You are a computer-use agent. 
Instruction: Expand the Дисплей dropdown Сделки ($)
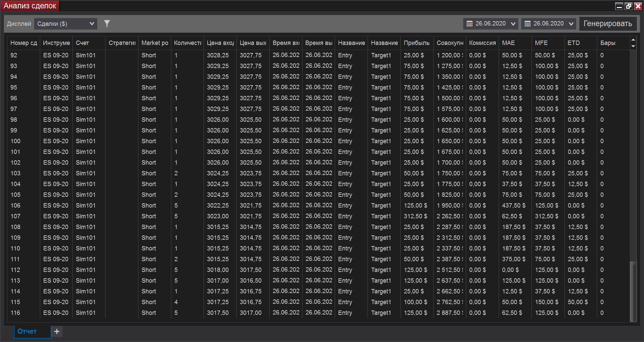click(66, 24)
